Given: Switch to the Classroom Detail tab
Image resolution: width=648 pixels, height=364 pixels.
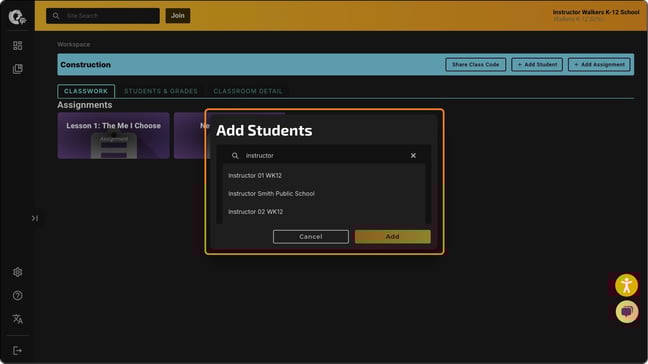Looking at the screenshot, I should tap(248, 91).
